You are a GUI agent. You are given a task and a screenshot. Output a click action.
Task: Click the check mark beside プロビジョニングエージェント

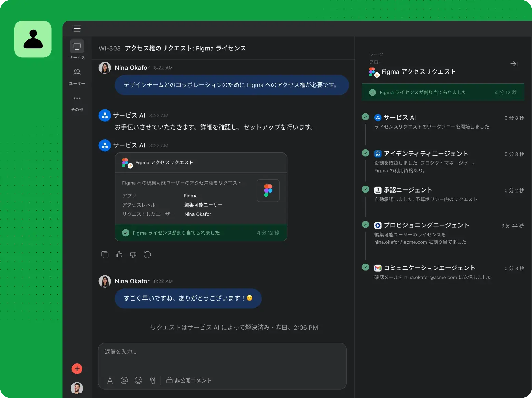365,224
